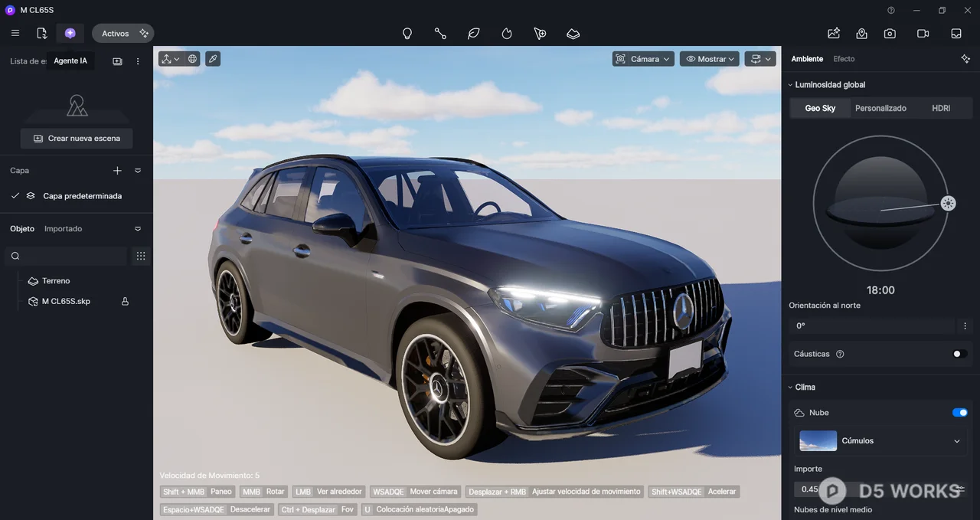Select the Terreno tree item
Image resolution: width=980 pixels, height=520 pixels.
[56, 281]
